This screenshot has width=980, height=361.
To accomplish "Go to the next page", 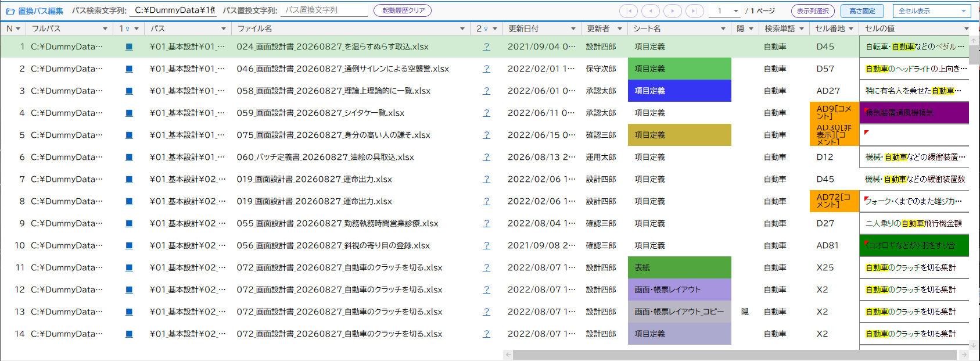I will tap(673, 11).
